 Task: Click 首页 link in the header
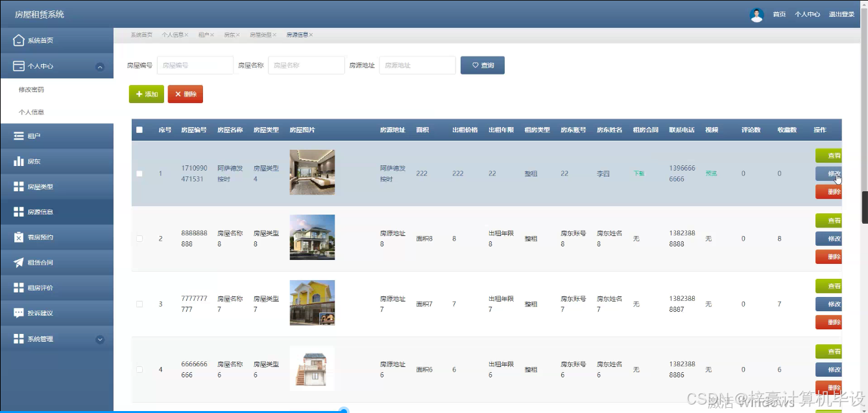coord(779,14)
